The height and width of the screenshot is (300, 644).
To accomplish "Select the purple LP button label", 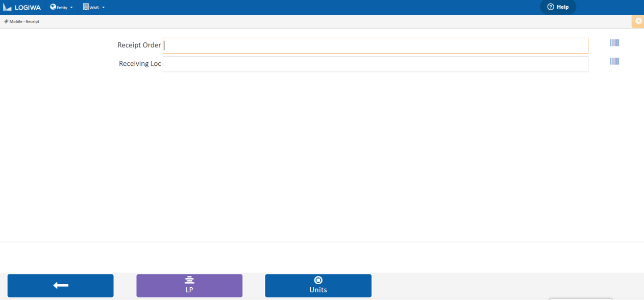I will click(x=189, y=290).
